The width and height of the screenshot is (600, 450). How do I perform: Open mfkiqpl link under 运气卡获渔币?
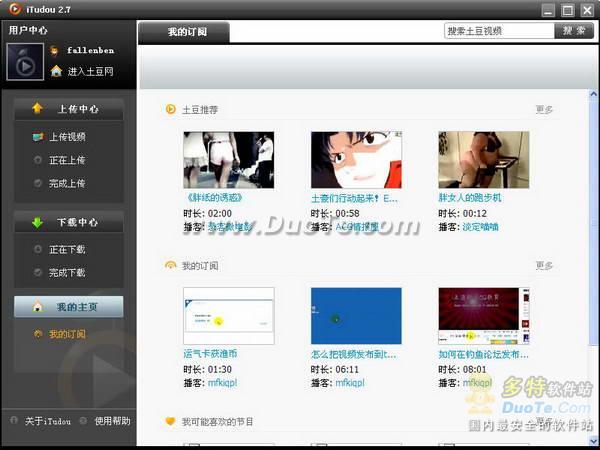coord(222,383)
